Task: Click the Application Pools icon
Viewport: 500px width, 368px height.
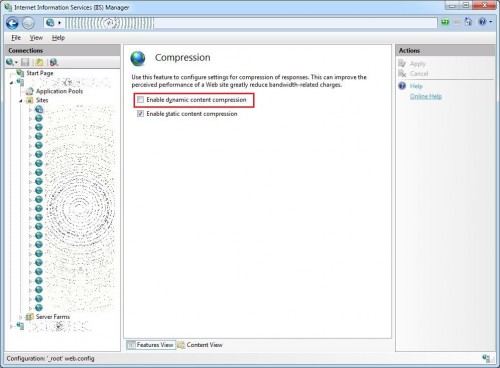Action: pyautogui.click(x=30, y=91)
